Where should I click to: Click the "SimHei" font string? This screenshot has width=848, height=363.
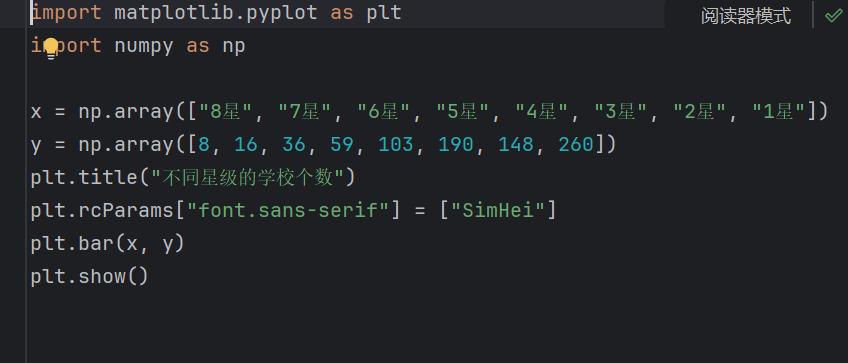coord(498,210)
